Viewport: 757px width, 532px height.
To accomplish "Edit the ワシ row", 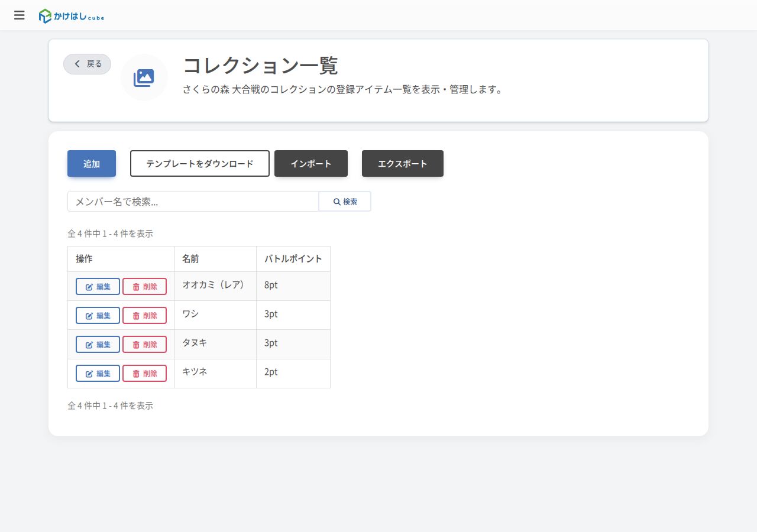I will pos(98,316).
